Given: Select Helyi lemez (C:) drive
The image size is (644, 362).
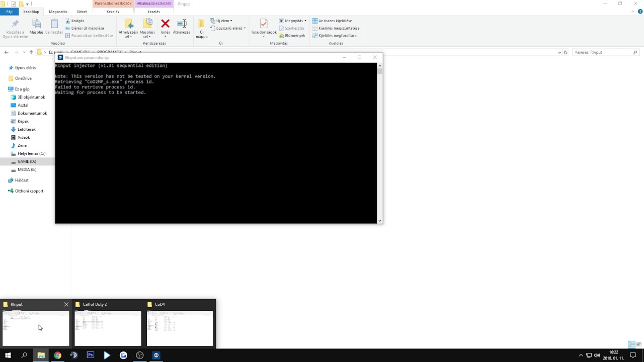Looking at the screenshot, I should click(28, 153).
